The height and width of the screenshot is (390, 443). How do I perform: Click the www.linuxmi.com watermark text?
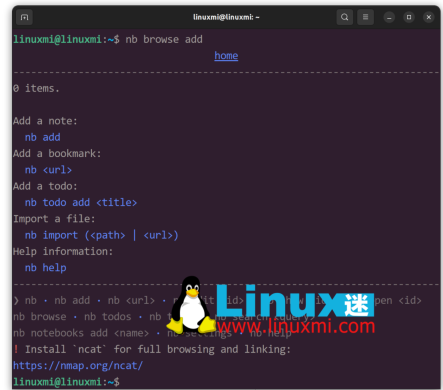click(x=296, y=326)
